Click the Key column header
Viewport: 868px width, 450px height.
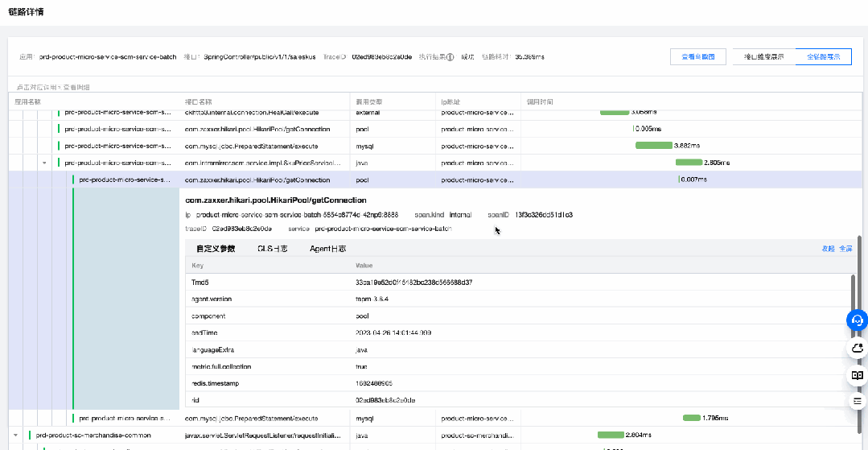pos(198,266)
